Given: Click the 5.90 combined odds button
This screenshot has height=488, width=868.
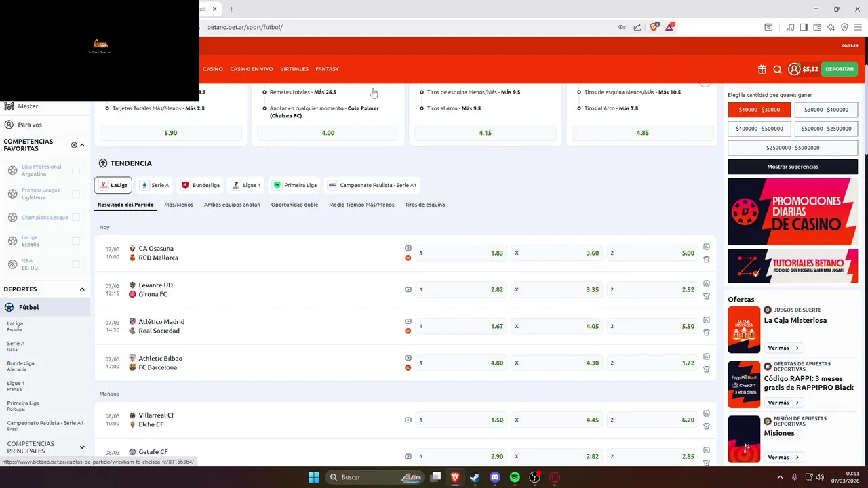Looking at the screenshot, I should [171, 133].
